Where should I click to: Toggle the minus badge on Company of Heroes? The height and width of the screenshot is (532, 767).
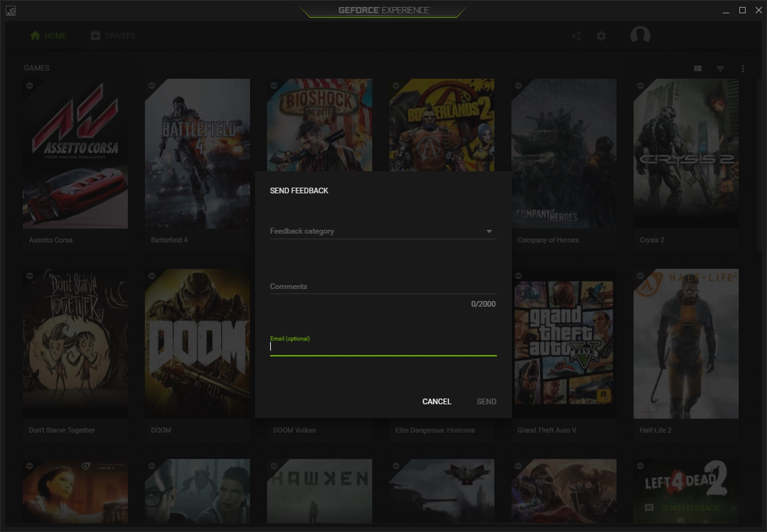tap(518, 85)
